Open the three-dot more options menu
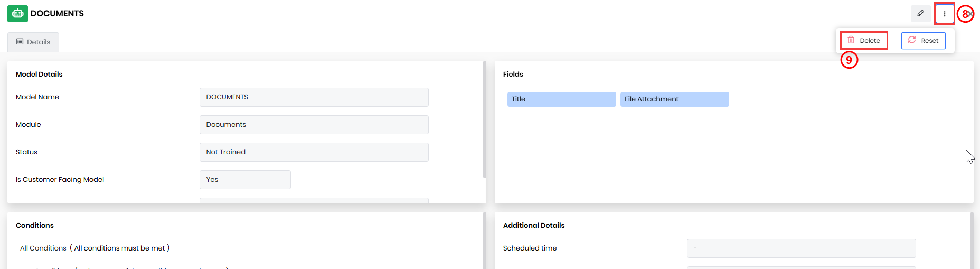 pyautogui.click(x=945, y=14)
